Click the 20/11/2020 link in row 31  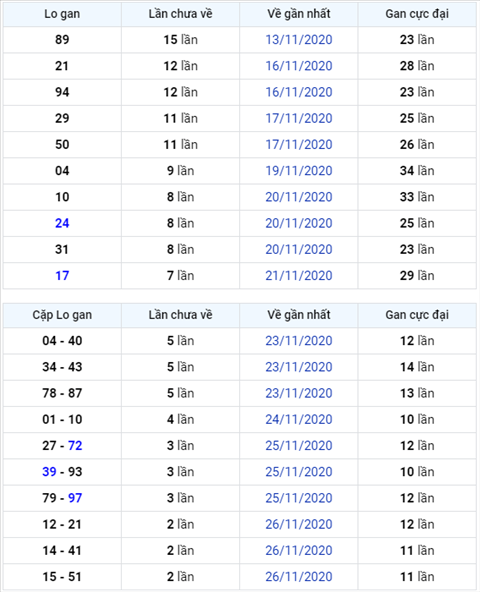(x=299, y=250)
